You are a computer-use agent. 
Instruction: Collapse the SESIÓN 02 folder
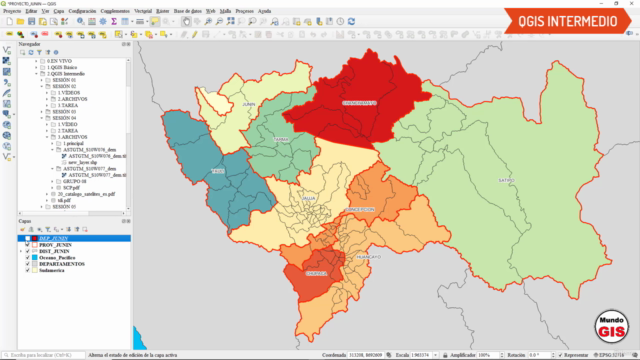(x=42, y=87)
